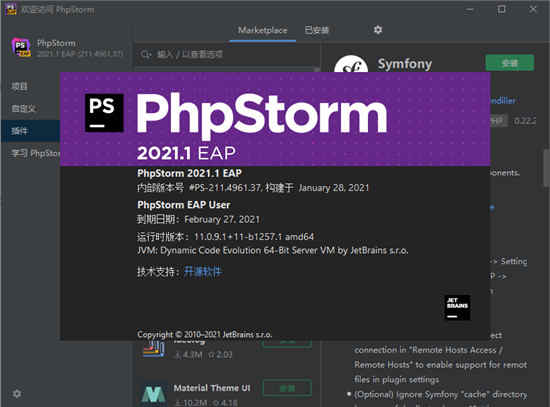
Task: Open the blue technical support link
Action: tap(203, 272)
